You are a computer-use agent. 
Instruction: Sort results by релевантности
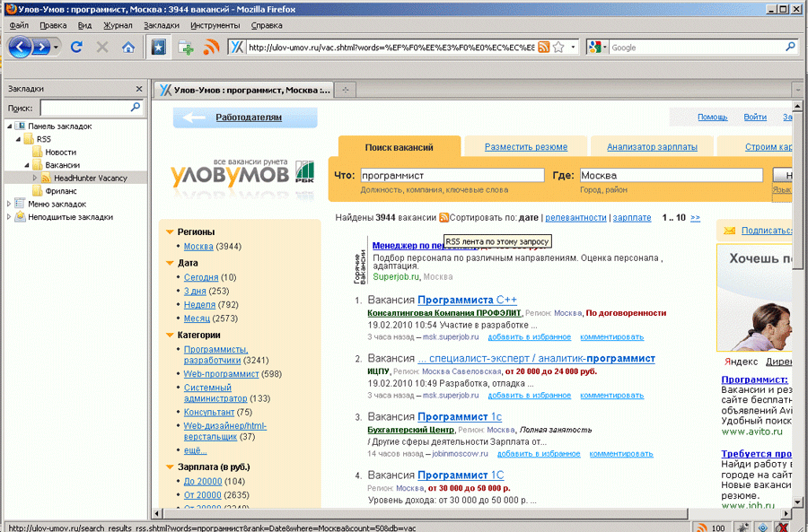tap(575, 217)
